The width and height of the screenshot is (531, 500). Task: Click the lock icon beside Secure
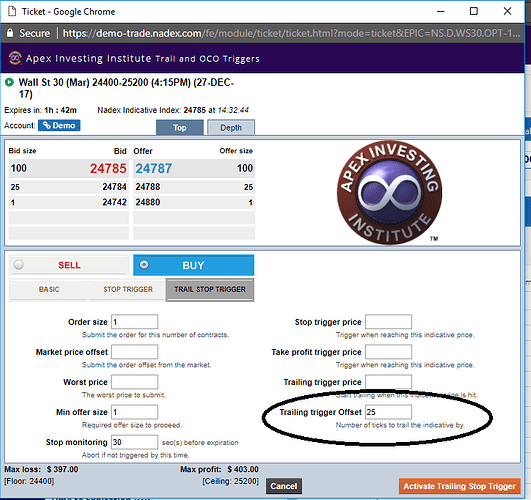10,33
